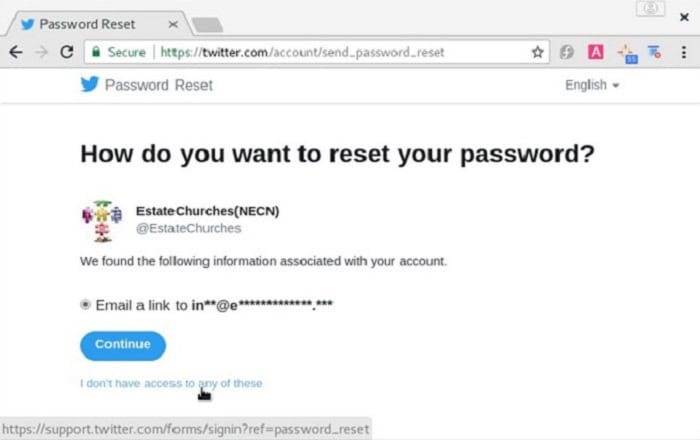
Task: Open the orange and blue extension icon
Action: click(x=627, y=54)
